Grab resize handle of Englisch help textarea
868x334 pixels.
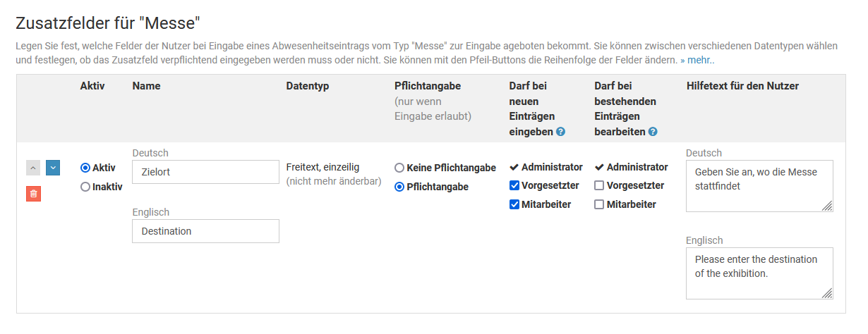827,293
